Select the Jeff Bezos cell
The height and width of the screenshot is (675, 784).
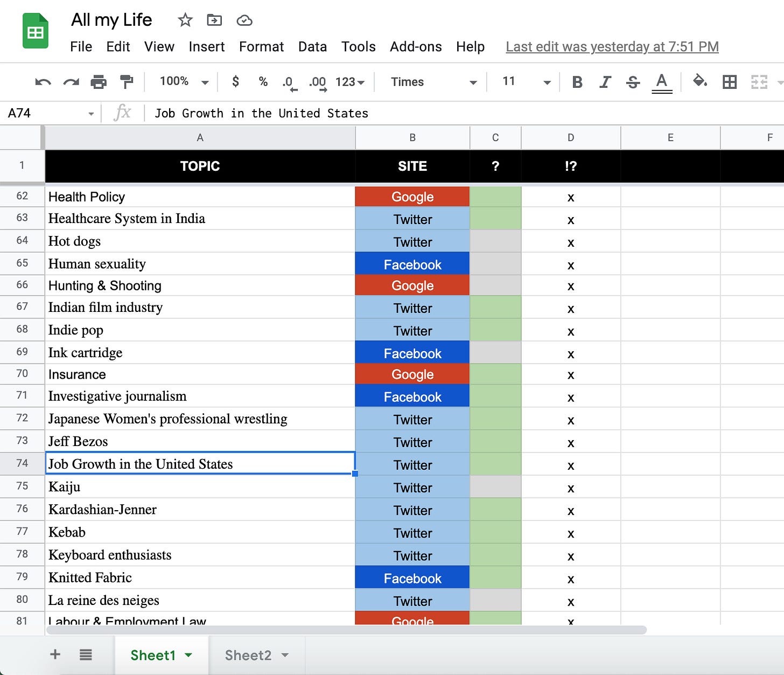(x=200, y=441)
